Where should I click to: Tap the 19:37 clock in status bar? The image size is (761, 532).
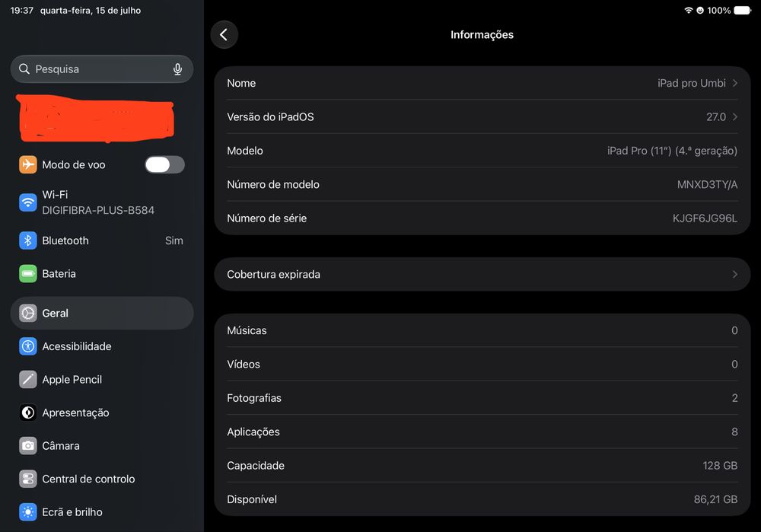tap(22, 10)
